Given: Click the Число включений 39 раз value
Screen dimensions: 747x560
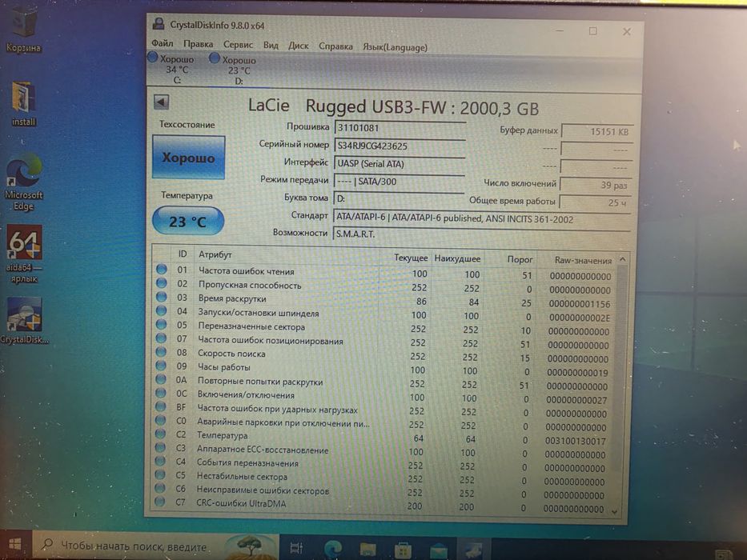Looking at the screenshot, I should [596, 185].
